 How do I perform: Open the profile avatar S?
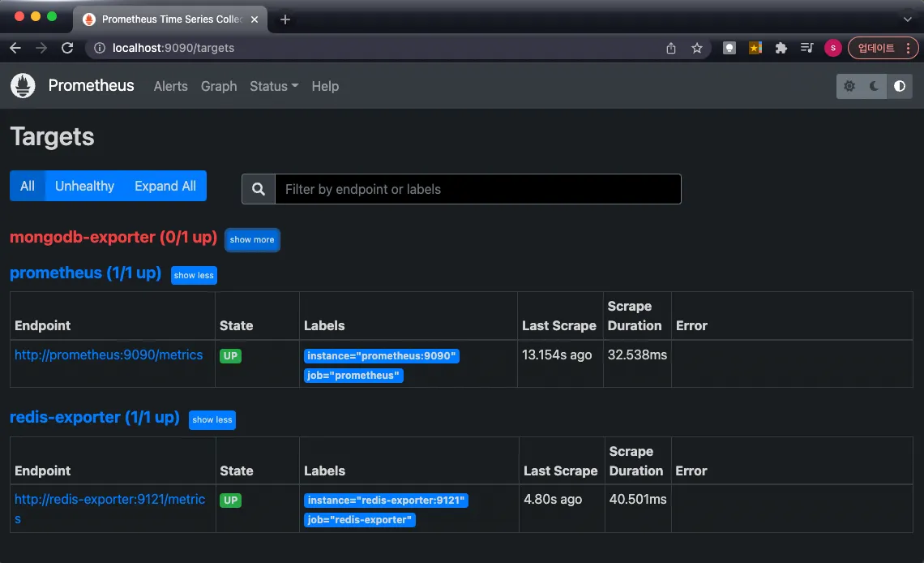832,48
